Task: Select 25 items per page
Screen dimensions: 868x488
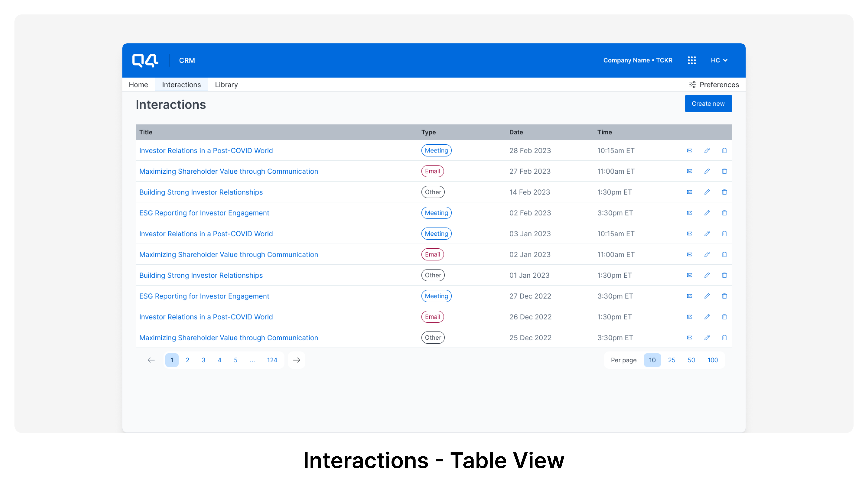Action: click(x=672, y=360)
